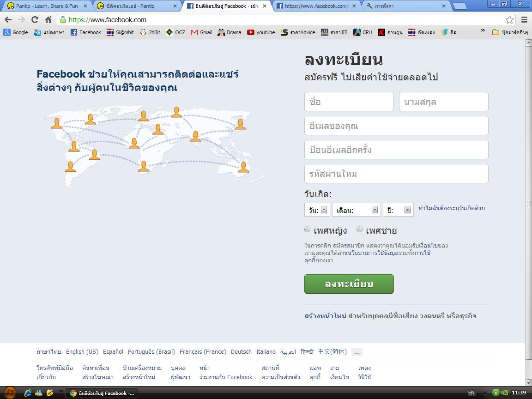The height and width of the screenshot is (399, 532).
Task: Switch language to Français (France)
Action: tap(203, 352)
